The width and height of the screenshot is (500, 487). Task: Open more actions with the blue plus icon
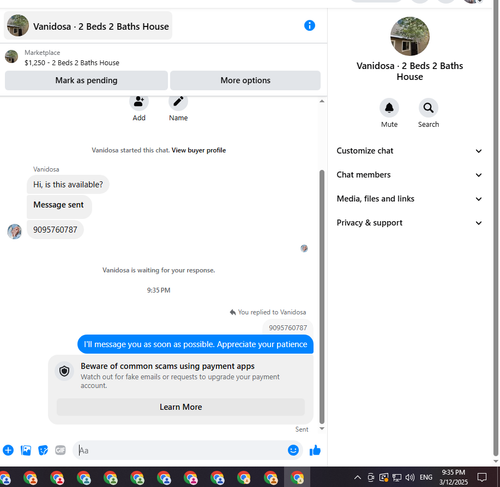click(x=8, y=450)
